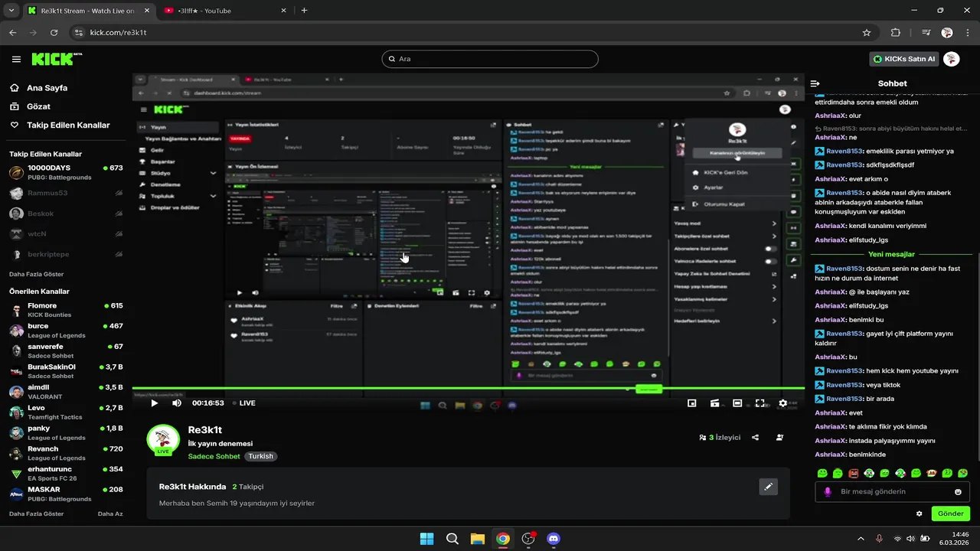Expand followed channels with Daha Fazla Göster
Viewport: 980px width, 551px height.
36,274
